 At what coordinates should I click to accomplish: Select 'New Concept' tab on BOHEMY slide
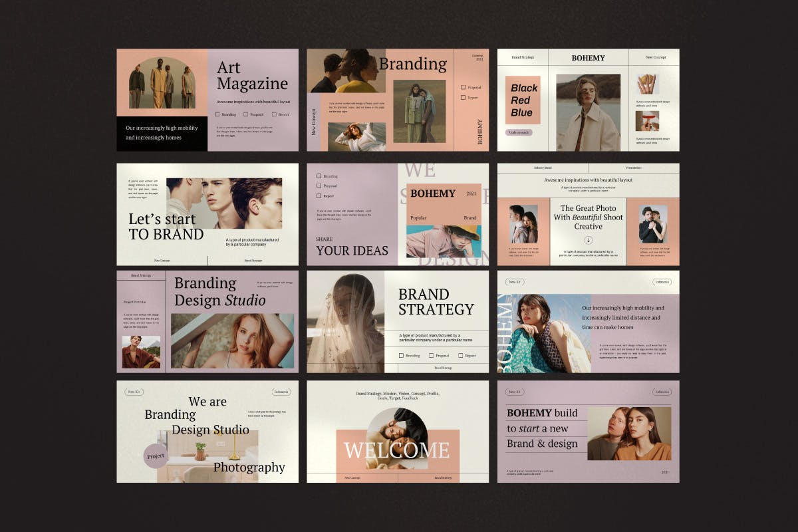[x=655, y=58]
